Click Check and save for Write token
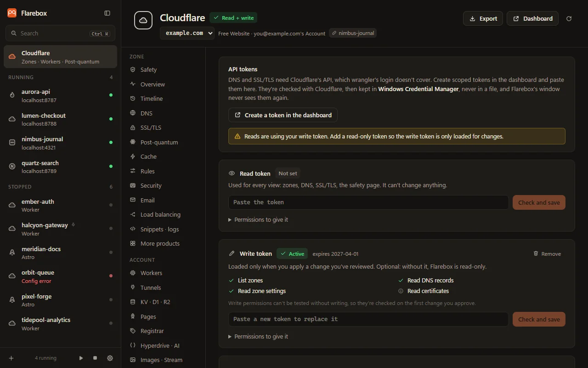Screen dimensions: 588x368 [x=539, y=319]
